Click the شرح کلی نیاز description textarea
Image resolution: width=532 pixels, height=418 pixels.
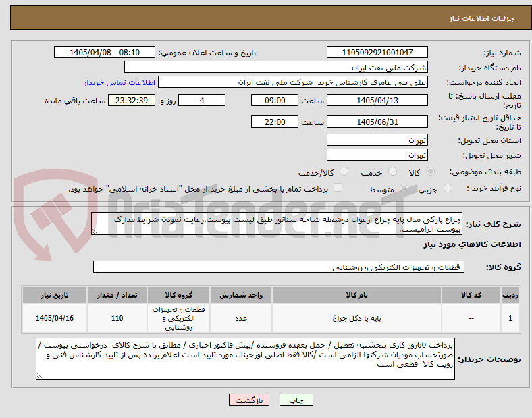pos(277,224)
